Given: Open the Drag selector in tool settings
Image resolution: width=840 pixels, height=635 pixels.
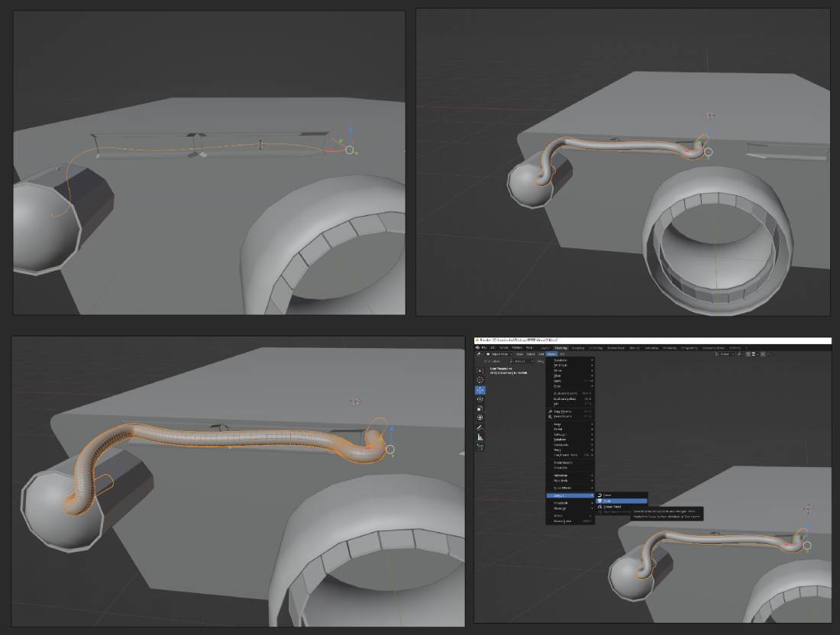Looking at the screenshot, I should pos(539,362).
